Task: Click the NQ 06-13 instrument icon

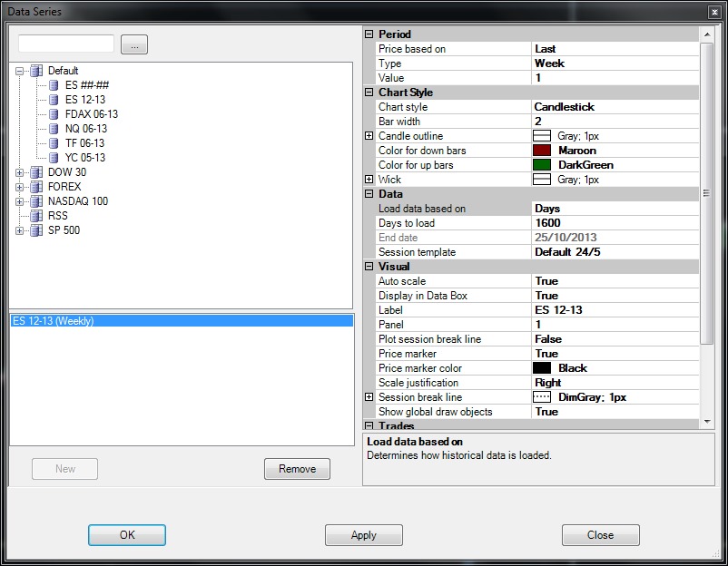Action: click(x=54, y=129)
